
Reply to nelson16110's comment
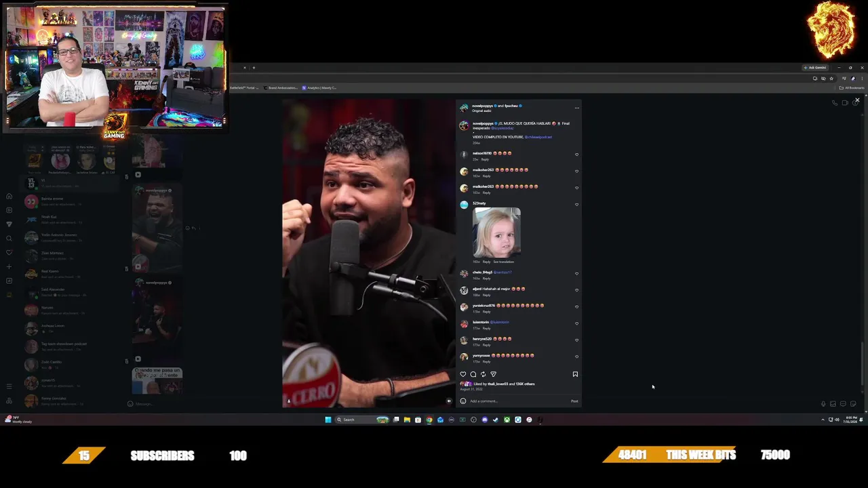click(x=485, y=159)
